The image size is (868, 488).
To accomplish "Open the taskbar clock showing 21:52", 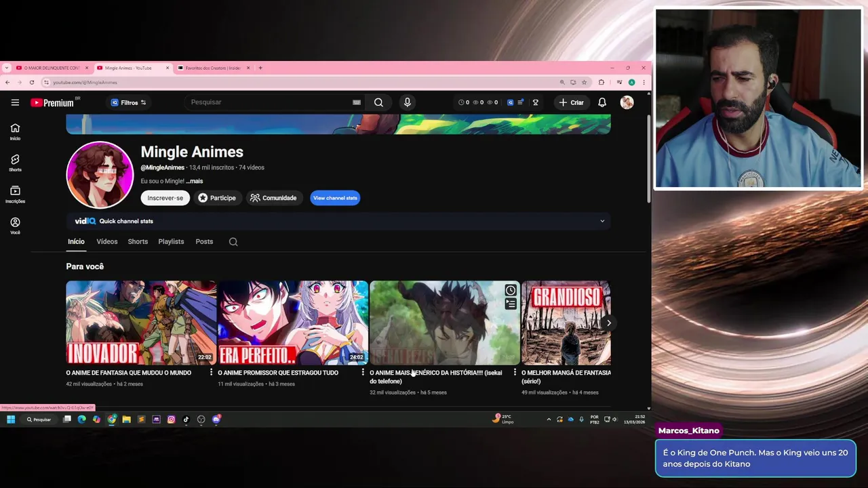I will click(x=635, y=419).
